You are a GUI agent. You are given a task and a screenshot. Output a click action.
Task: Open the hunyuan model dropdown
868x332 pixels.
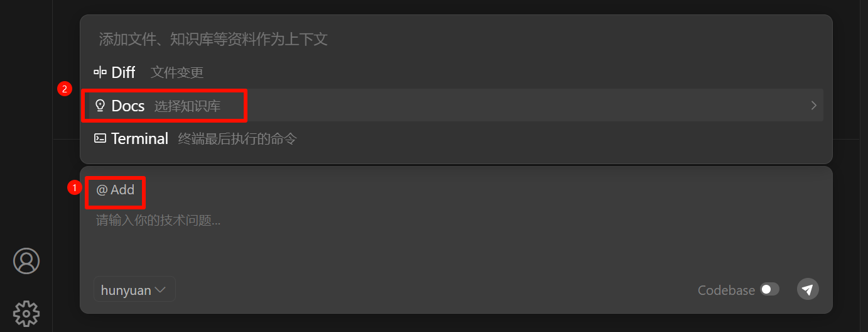pyautogui.click(x=134, y=290)
